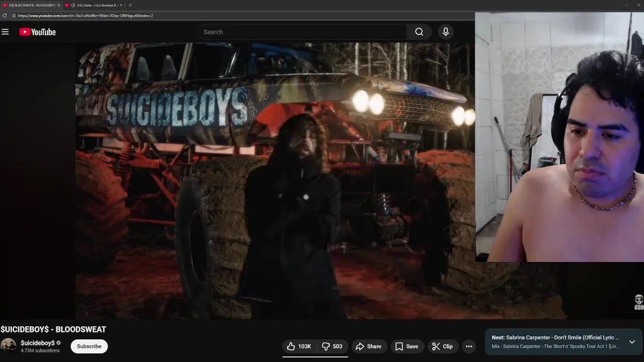Open $uicideboy$ channel name link

pos(38,343)
